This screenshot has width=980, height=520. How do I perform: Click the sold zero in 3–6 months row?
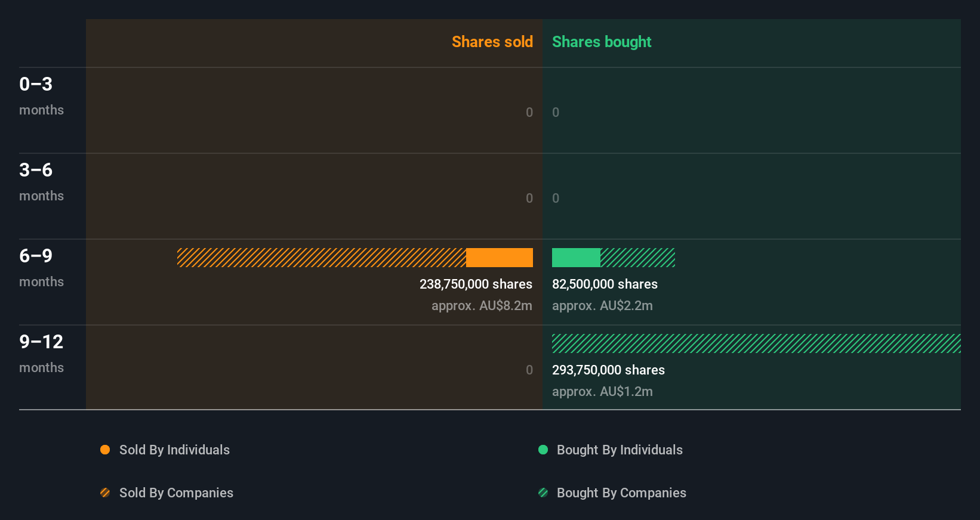coord(529,198)
